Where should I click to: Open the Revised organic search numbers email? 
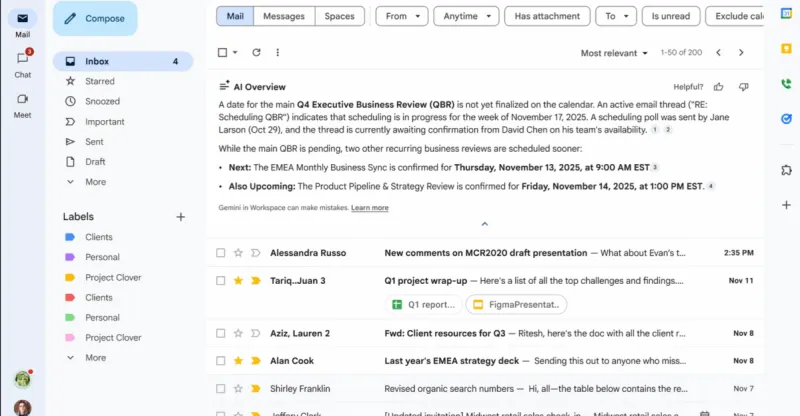pyautogui.click(x=486, y=389)
